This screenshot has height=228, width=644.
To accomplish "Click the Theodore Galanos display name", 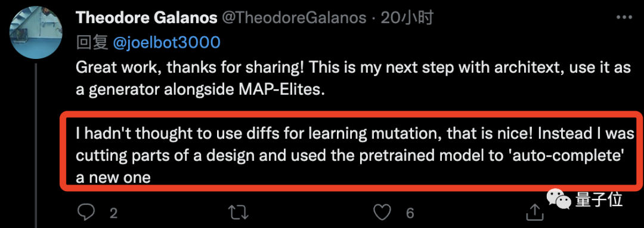I will point(147,17).
